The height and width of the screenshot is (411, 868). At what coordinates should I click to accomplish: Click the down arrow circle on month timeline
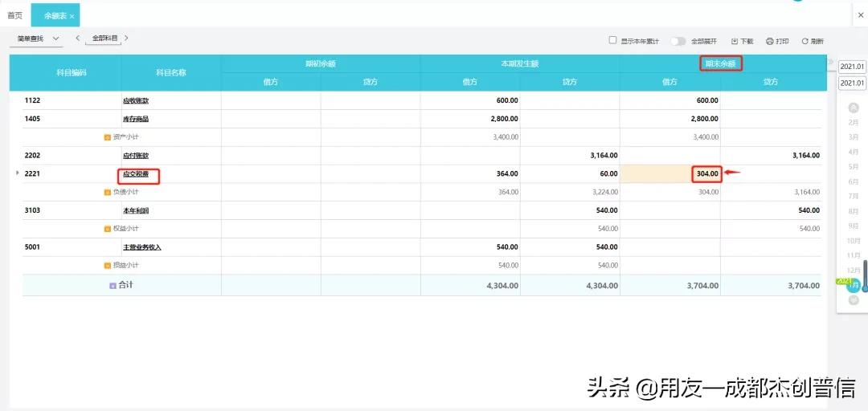tap(854, 299)
